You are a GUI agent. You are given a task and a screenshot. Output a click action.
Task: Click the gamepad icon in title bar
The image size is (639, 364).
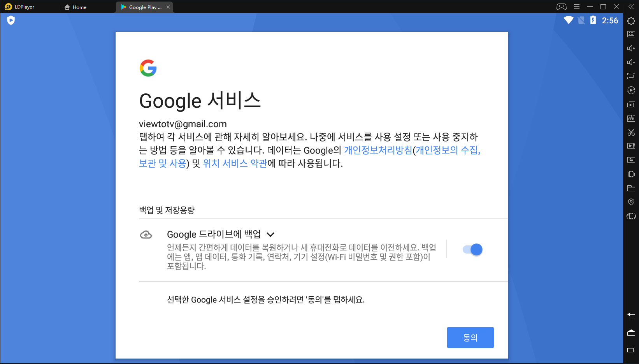click(x=561, y=7)
